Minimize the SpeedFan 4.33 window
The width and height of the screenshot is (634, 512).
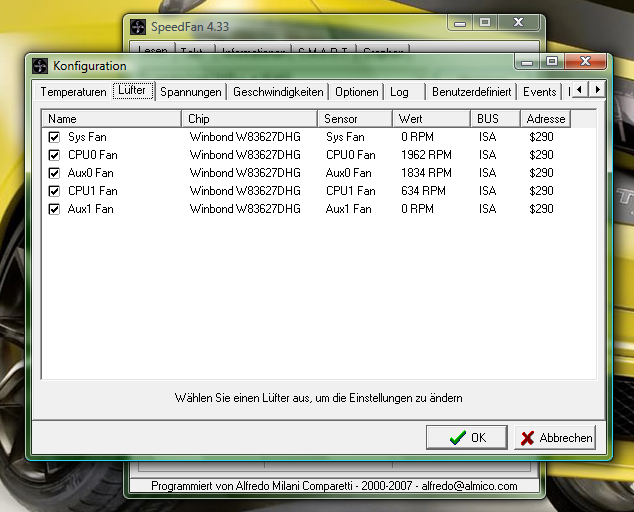[460, 23]
